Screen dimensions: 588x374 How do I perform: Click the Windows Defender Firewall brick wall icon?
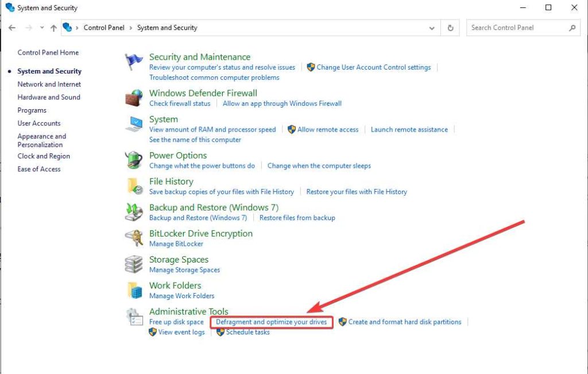(x=133, y=98)
